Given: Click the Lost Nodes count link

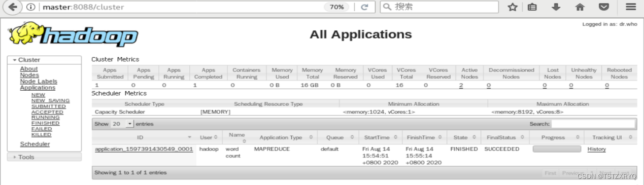Looking at the screenshot, I should (x=545, y=85).
